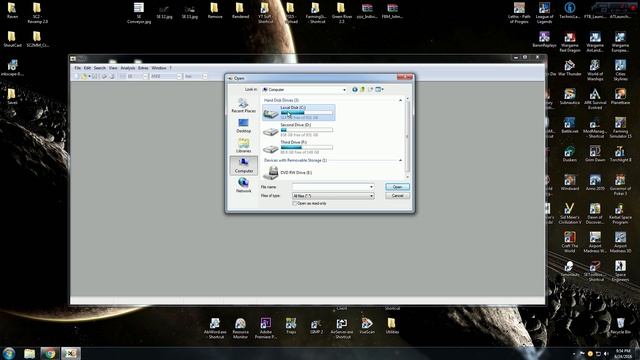Click the Cancel button in dialog
Image resolution: width=640 pixels, height=360 pixels.
(x=397, y=196)
